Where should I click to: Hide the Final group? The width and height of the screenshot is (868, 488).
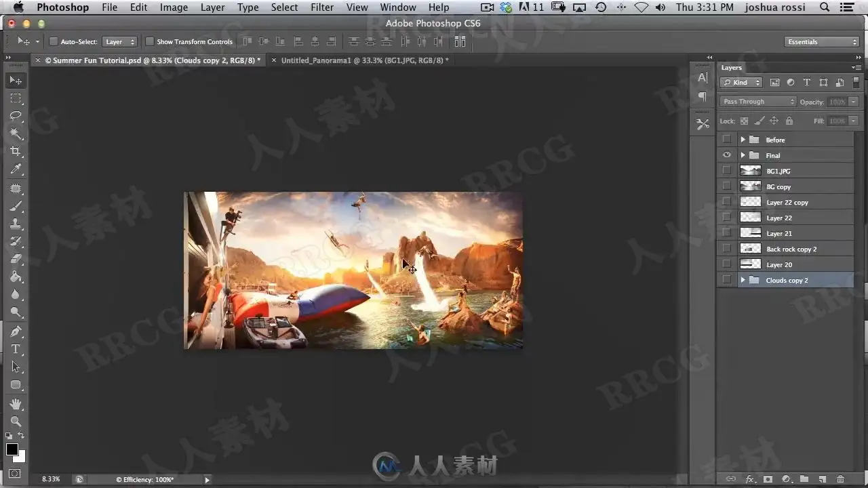click(727, 155)
